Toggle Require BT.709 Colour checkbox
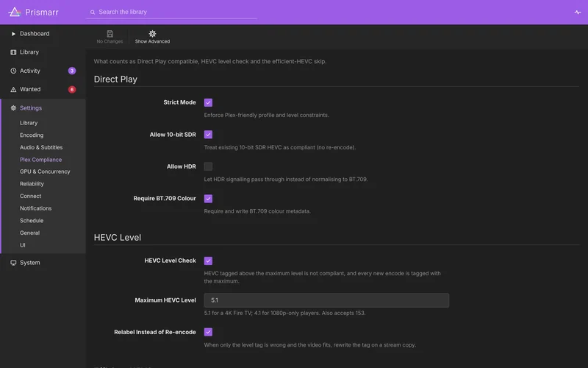Image resolution: width=588 pixels, height=368 pixels. coord(208,199)
